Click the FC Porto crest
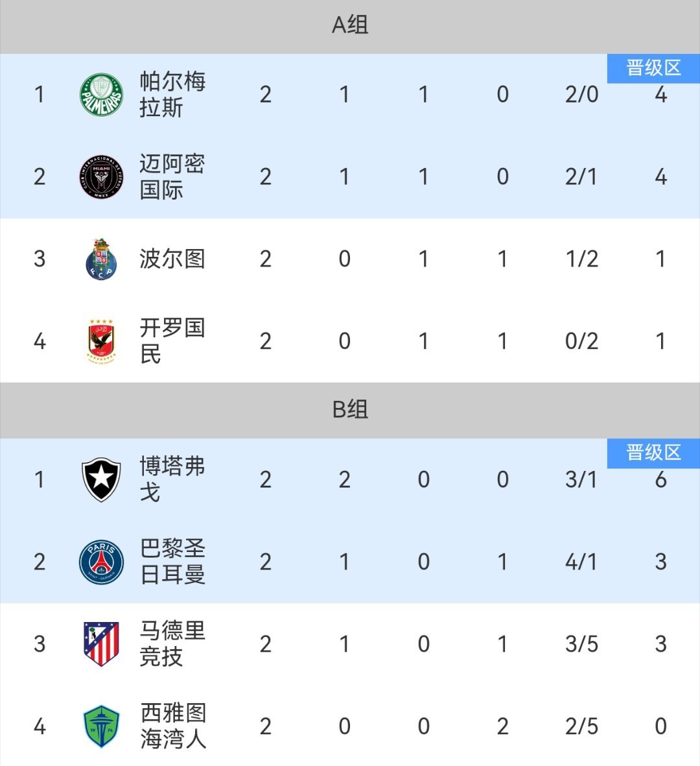 tap(101, 259)
